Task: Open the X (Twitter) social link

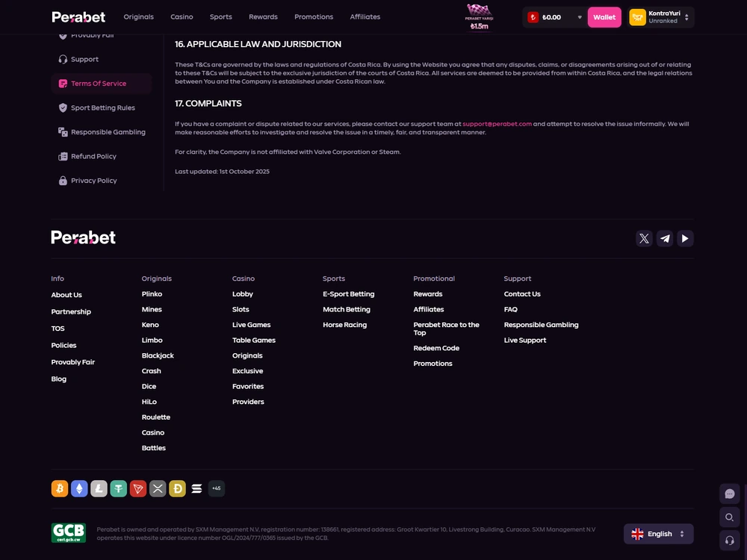Action: [644, 239]
